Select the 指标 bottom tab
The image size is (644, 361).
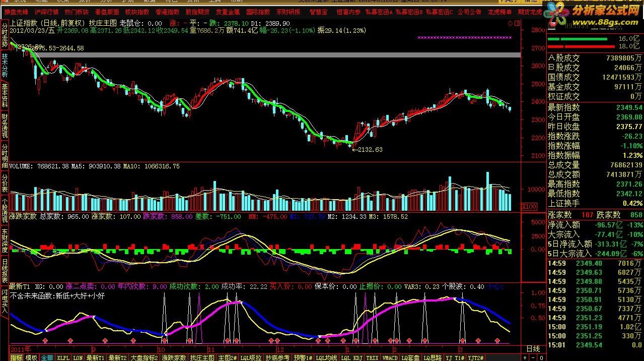pos(16,357)
